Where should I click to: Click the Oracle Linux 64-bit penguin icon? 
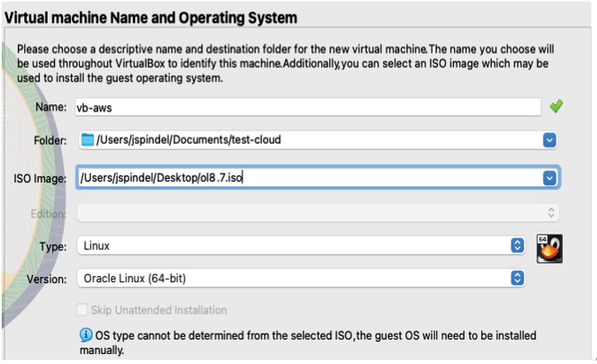pyautogui.click(x=549, y=249)
